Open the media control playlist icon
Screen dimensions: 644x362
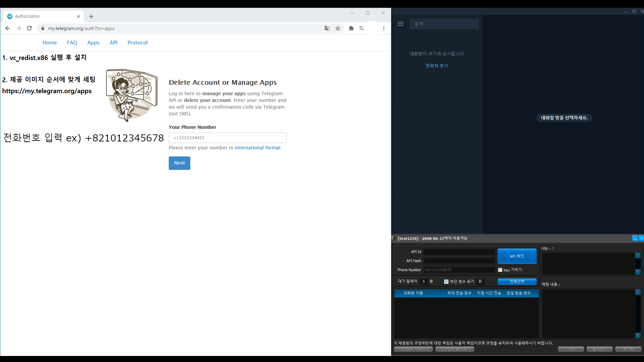(362, 28)
